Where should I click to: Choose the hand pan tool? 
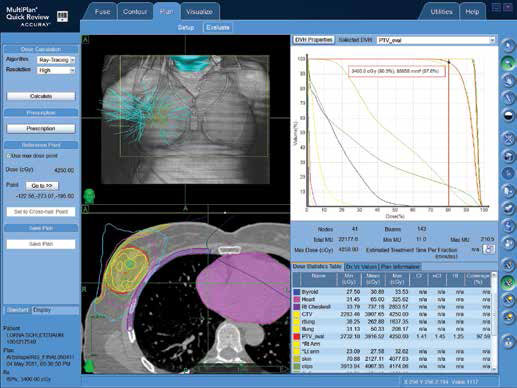[508, 80]
